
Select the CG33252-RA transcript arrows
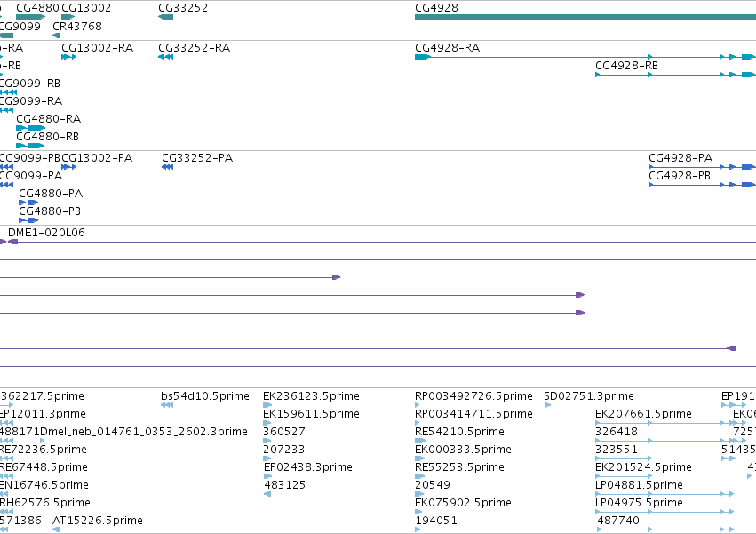click(165, 57)
